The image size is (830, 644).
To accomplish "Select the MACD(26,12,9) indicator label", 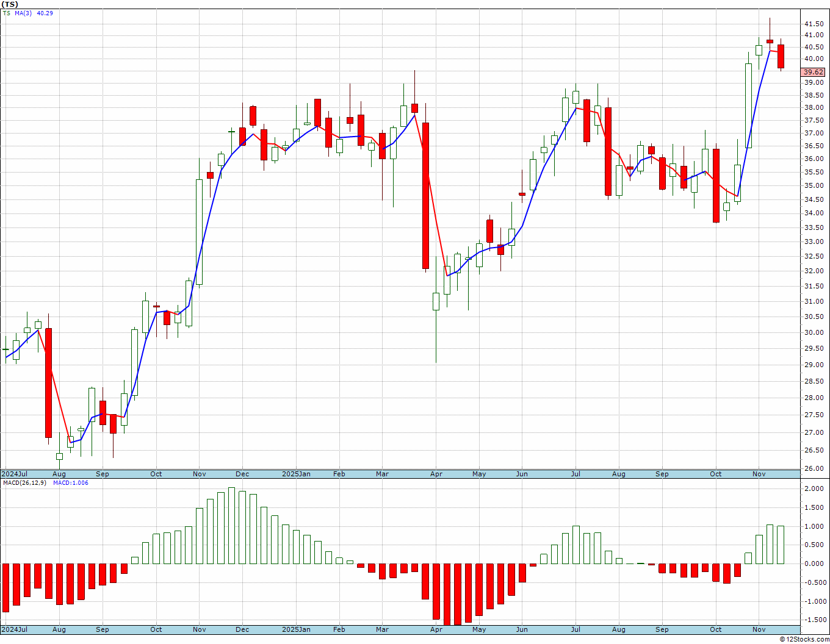I will (x=24, y=482).
